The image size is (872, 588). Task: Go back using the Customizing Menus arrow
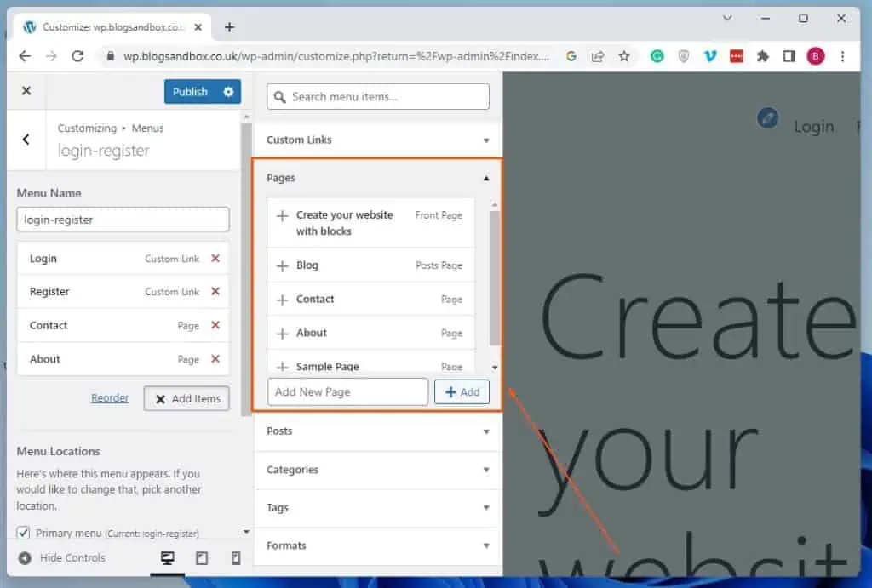[x=24, y=140]
